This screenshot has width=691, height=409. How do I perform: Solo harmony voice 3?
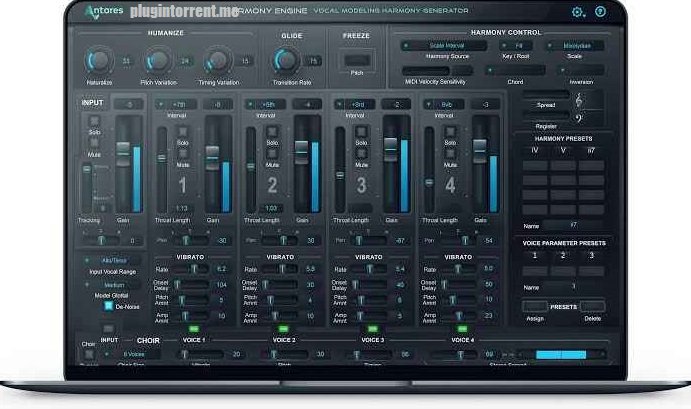coord(361,131)
